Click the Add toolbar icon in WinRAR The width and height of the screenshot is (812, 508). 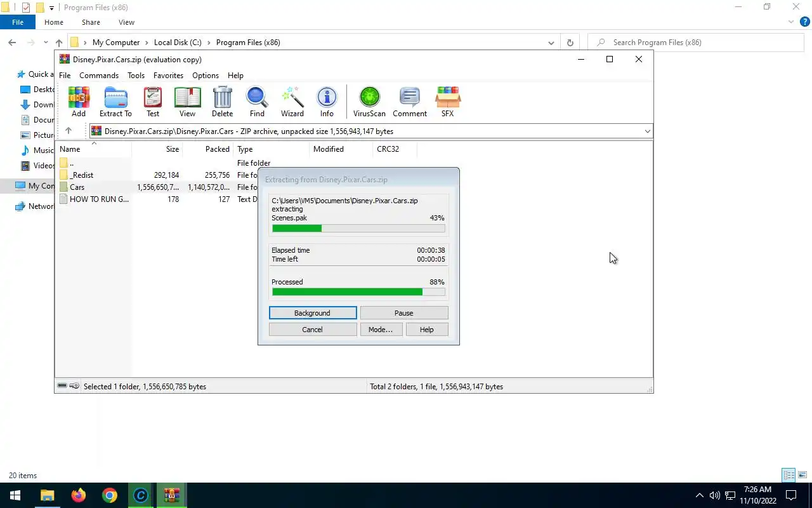[x=79, y=102]
